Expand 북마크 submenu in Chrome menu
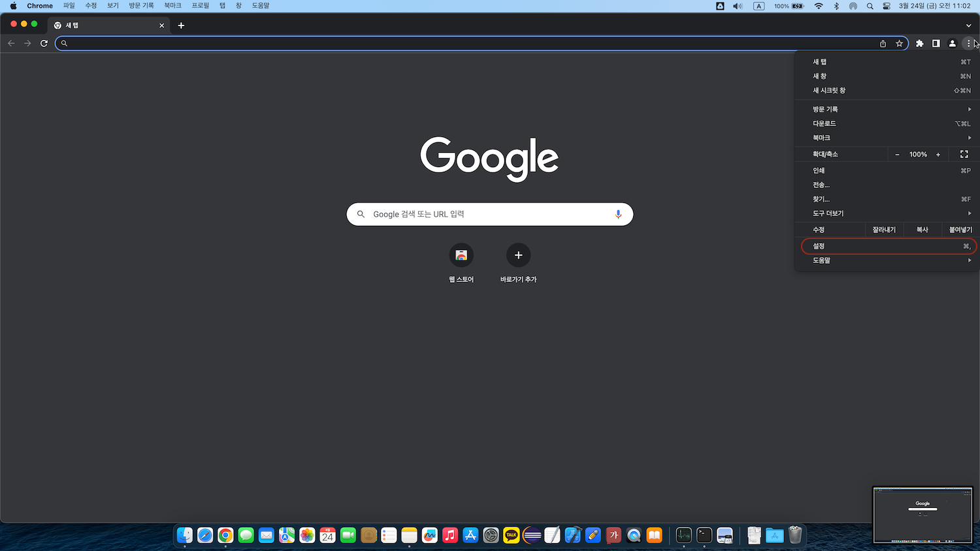980x551 pixels. [x=887, y=138]
